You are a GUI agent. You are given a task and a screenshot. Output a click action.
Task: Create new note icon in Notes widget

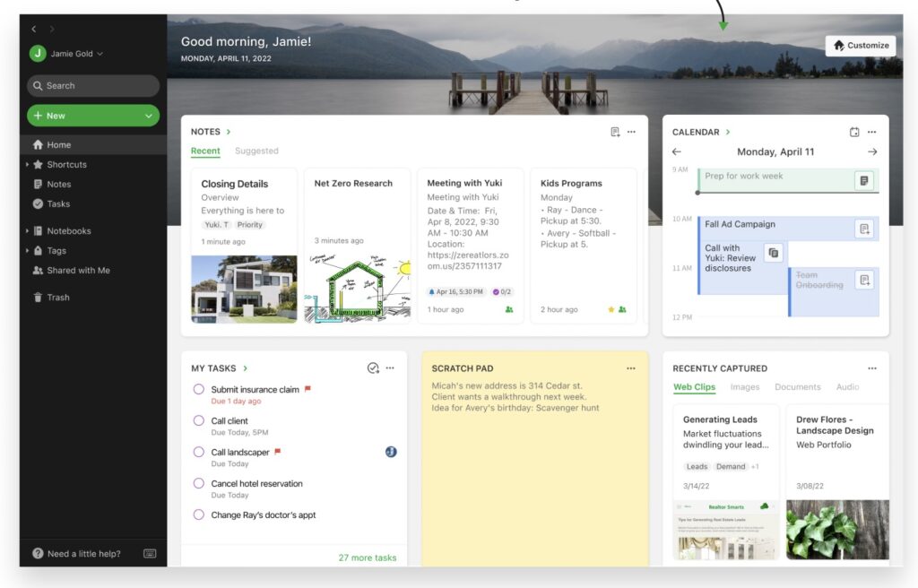click(615, 132)
